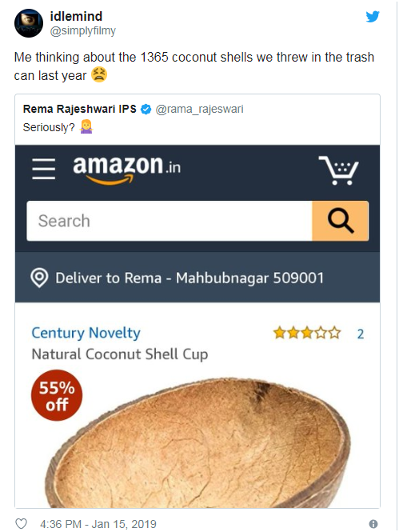Open the star rating reviews
This screenshot has width=399, height=532.
click(x=307, y=333)
